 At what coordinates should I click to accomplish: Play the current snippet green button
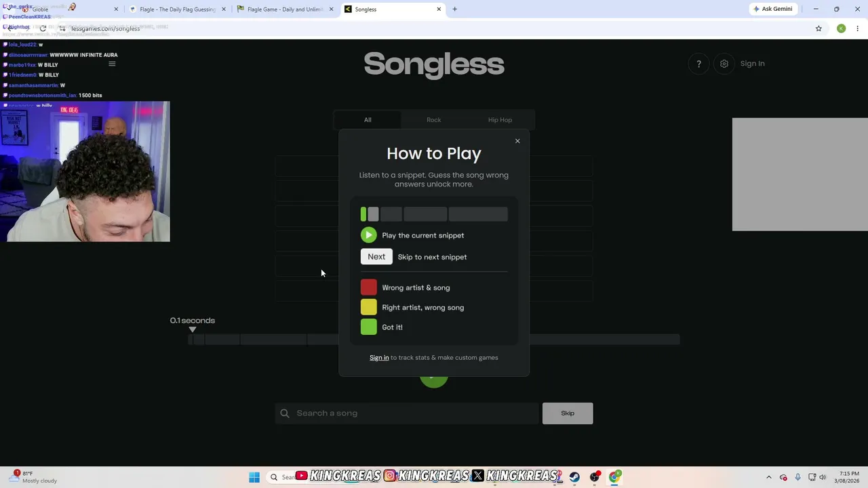coord(368,235)
